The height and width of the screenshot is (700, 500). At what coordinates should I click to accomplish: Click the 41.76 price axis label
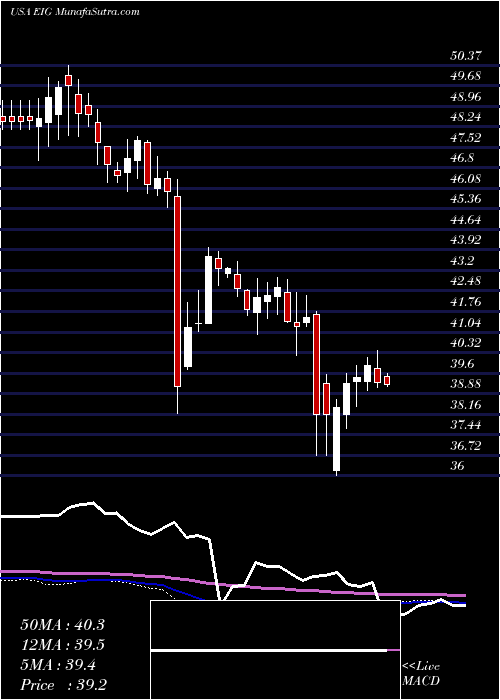coord(465,302)
